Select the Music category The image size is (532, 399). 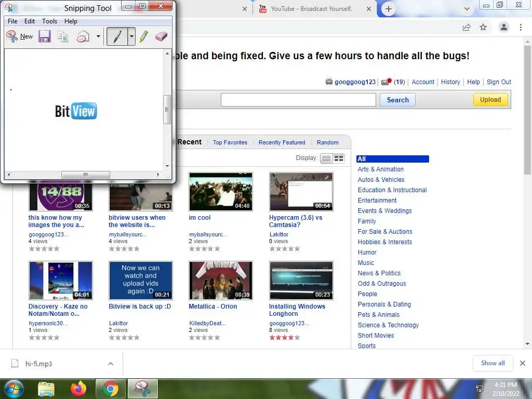366,263
